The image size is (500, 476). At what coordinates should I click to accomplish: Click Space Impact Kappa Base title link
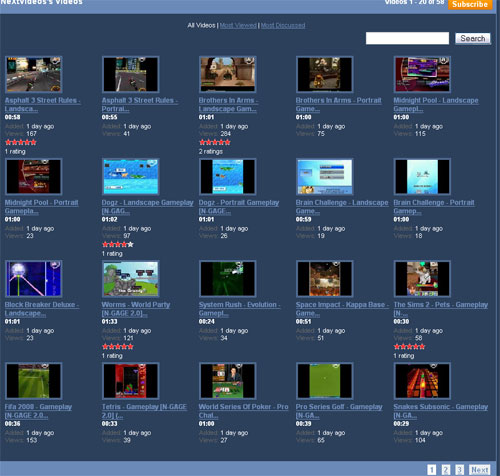342,309
